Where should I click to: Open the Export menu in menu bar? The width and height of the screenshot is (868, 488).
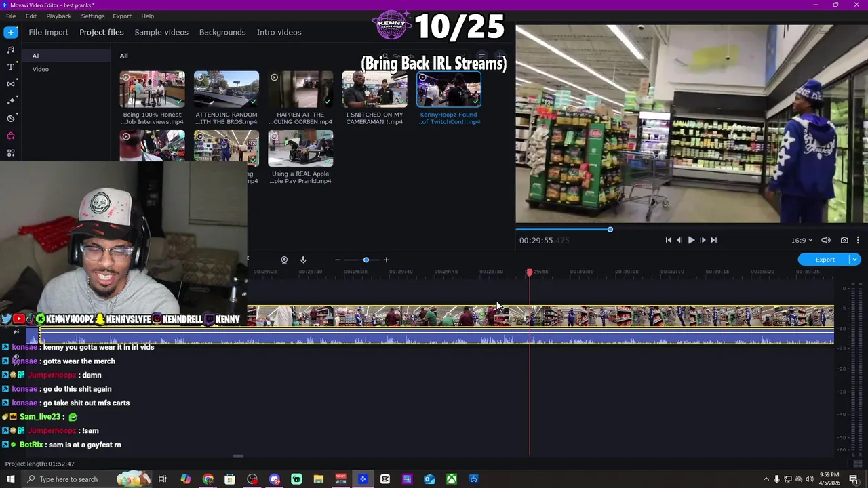pyautogui.click(x=122, y=16)
